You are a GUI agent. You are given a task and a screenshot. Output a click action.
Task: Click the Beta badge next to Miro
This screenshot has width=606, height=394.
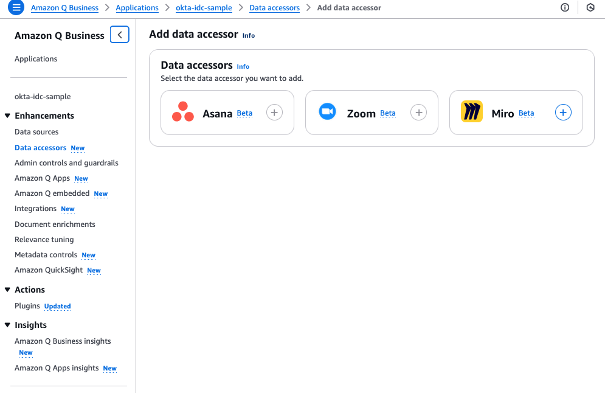[526, 113]
